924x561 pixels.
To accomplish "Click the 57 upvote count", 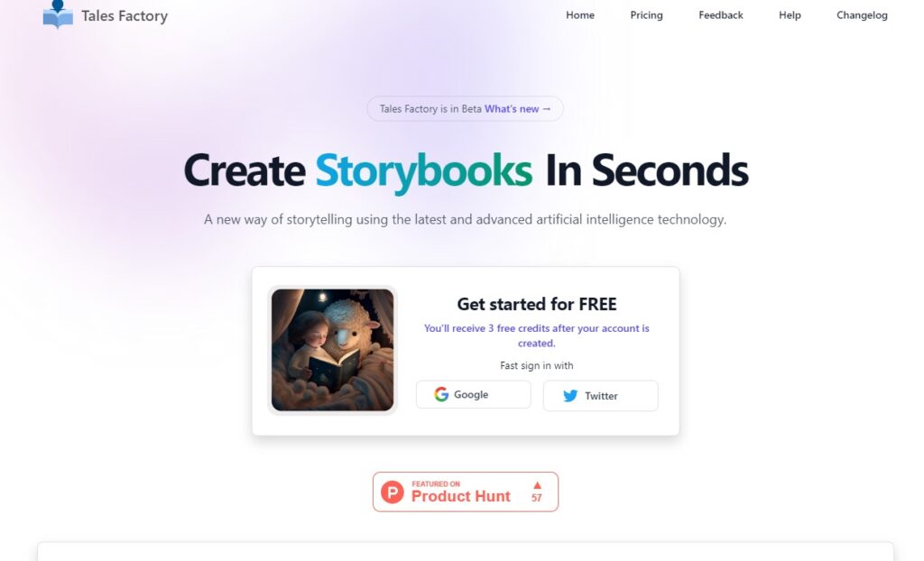I will (x=537, y=498).
